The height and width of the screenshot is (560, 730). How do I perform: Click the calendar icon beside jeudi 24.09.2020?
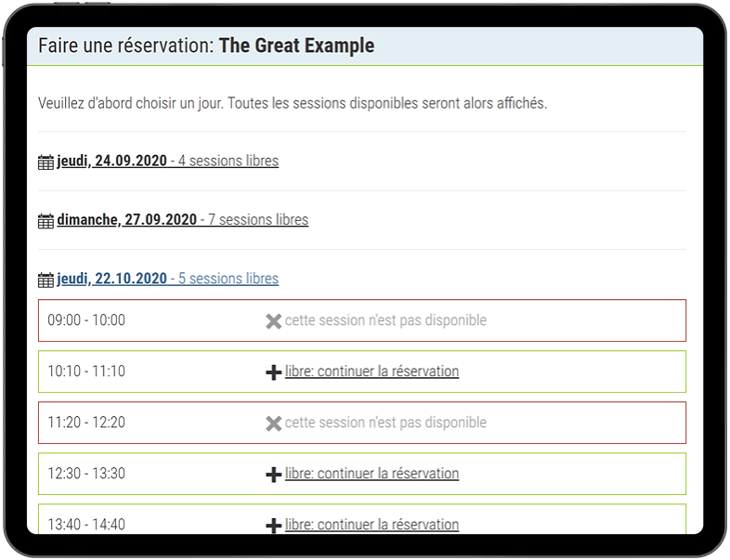tap(46, 163)
